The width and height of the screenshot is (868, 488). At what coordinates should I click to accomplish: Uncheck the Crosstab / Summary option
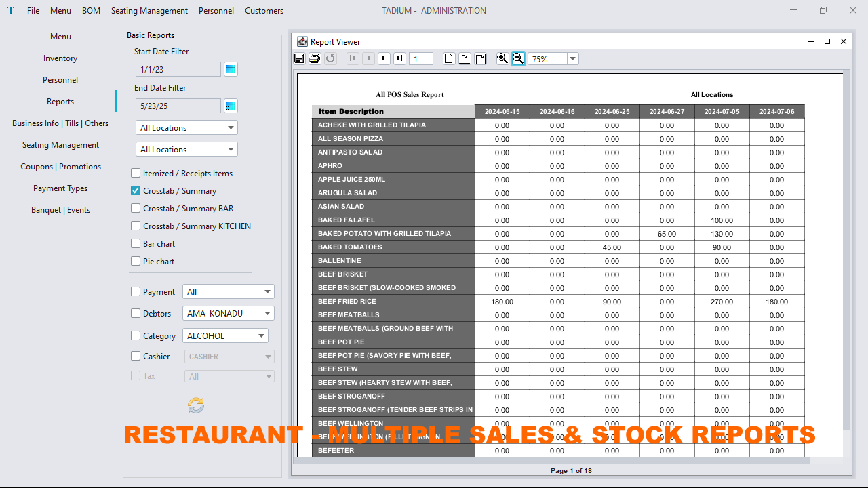(x=135, y=190)
